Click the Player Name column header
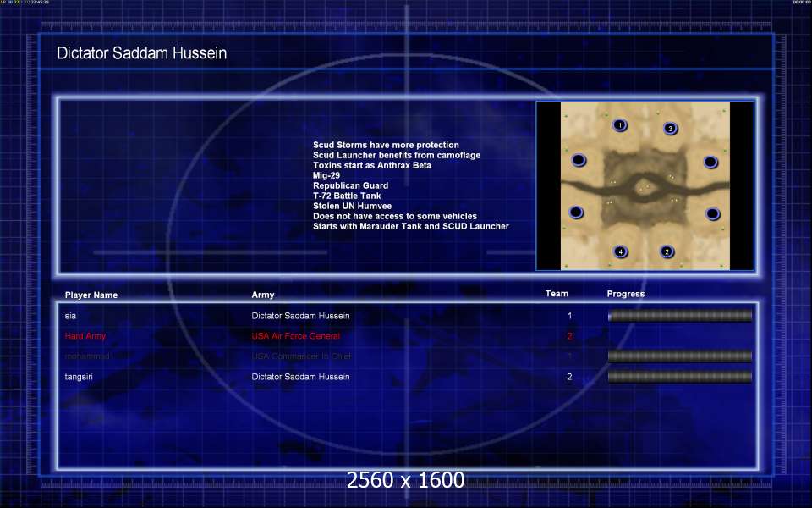This screenshot has width=812, height=508. [x=91, y=295]
